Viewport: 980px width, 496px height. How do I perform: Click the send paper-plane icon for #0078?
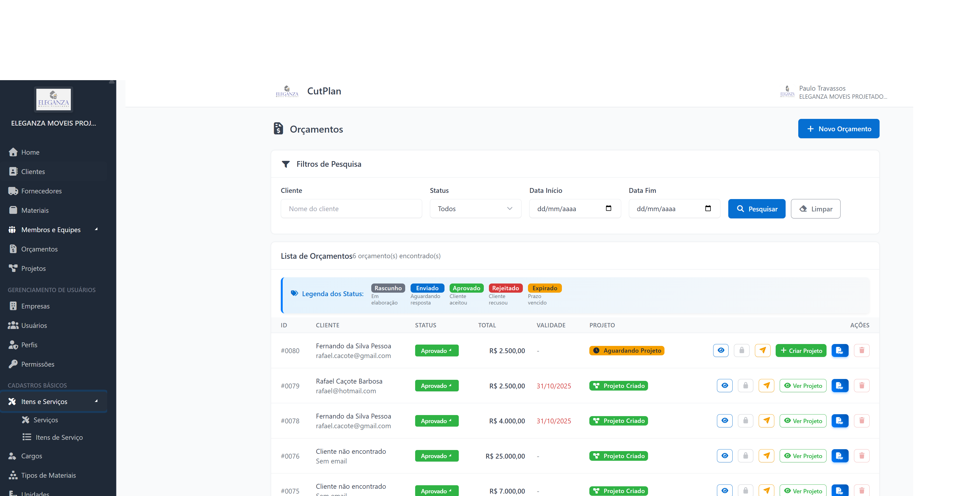766,421
